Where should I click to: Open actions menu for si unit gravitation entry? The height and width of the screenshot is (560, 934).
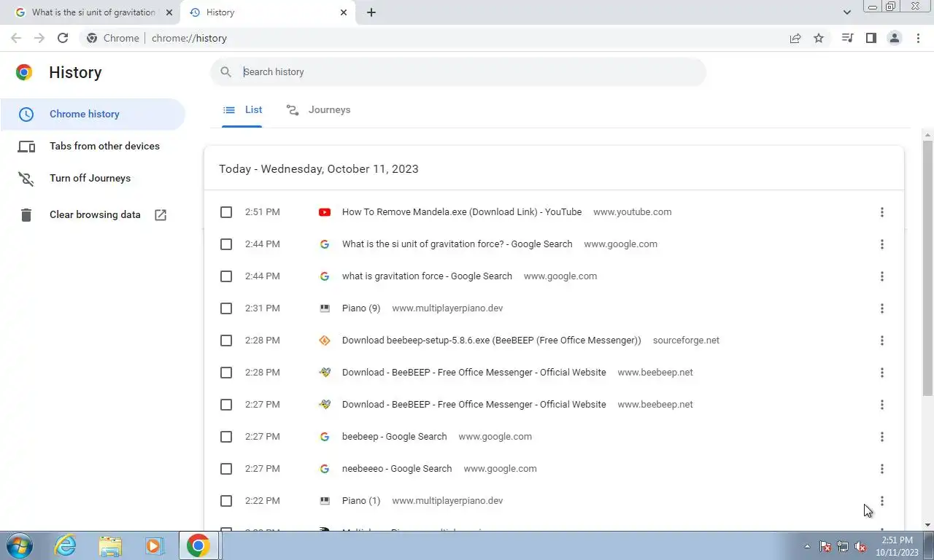click(881, 244)
